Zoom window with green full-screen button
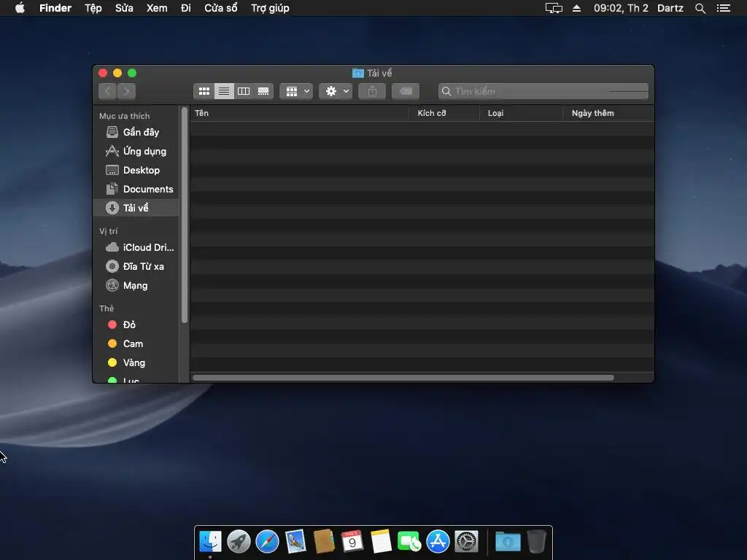This screenshot has width=747, height=560. (x=132, y=73)
